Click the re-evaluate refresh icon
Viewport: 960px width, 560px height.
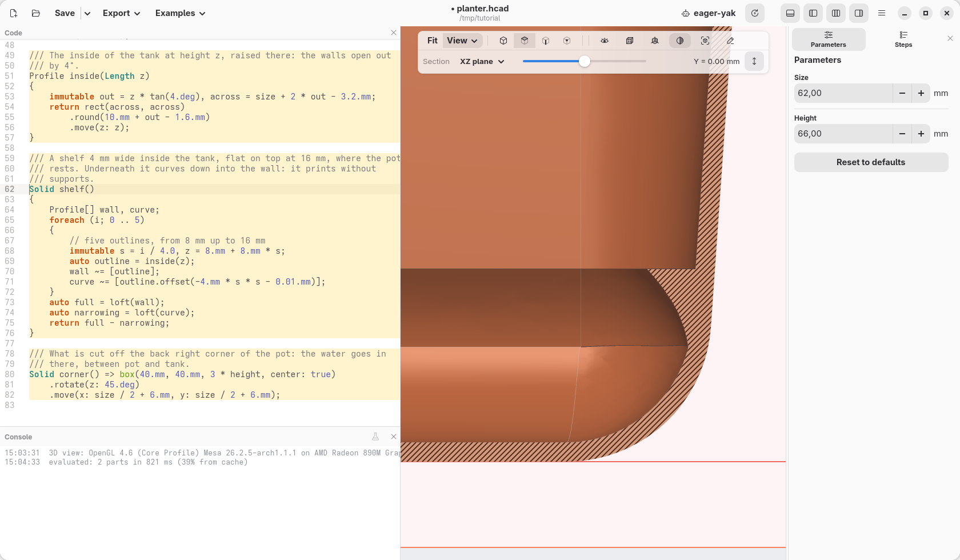755,13
